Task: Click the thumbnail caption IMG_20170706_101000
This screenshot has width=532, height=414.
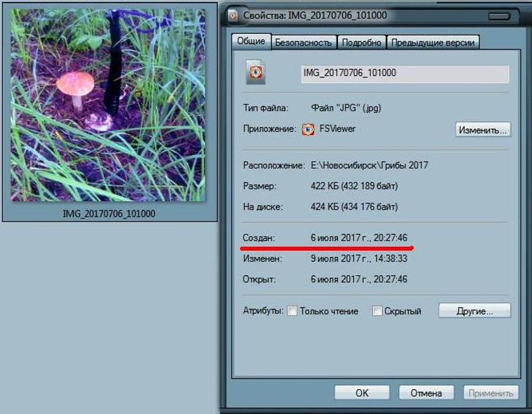Action: 109,214
